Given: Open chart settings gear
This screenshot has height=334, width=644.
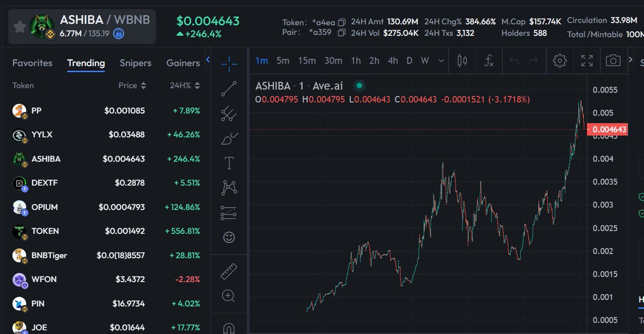Looking at the screenshot, I should (560, 61).
